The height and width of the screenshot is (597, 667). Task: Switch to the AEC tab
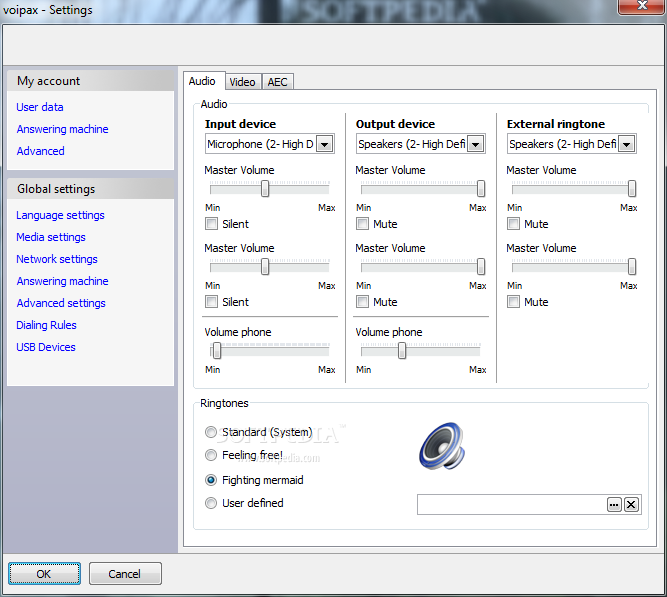click(x=277, y=82)
